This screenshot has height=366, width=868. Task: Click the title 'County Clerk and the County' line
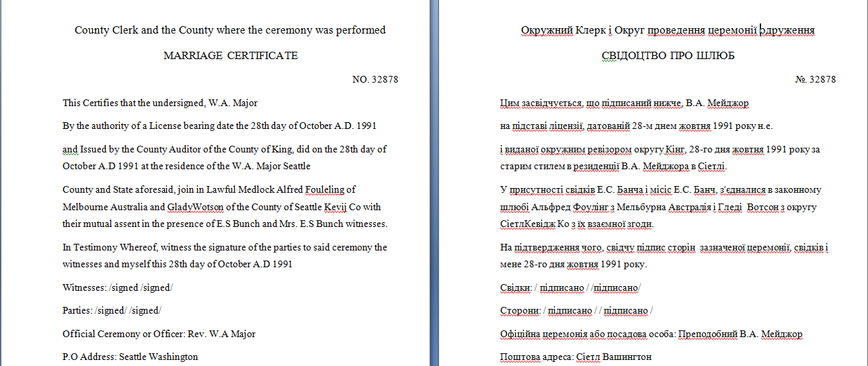(230, 30)
